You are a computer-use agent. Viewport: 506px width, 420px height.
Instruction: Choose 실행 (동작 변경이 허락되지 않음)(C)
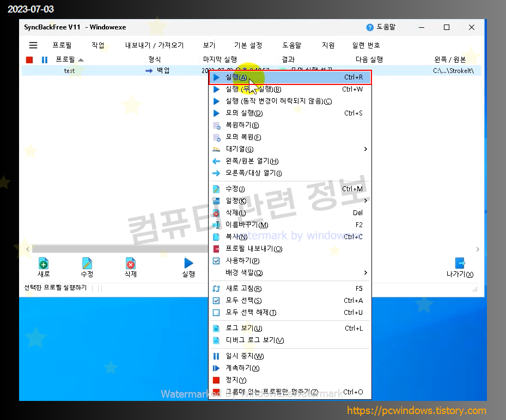tap(290, 101)
